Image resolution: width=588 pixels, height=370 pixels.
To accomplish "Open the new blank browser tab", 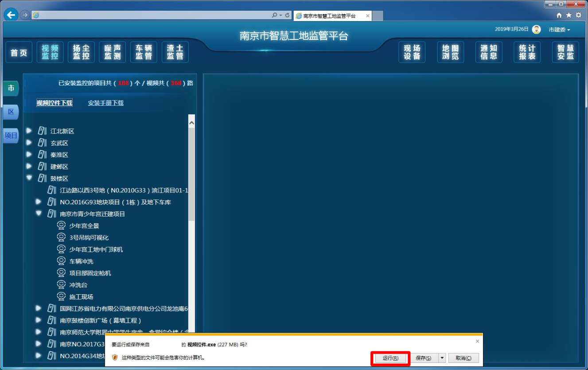I will 378,16.
